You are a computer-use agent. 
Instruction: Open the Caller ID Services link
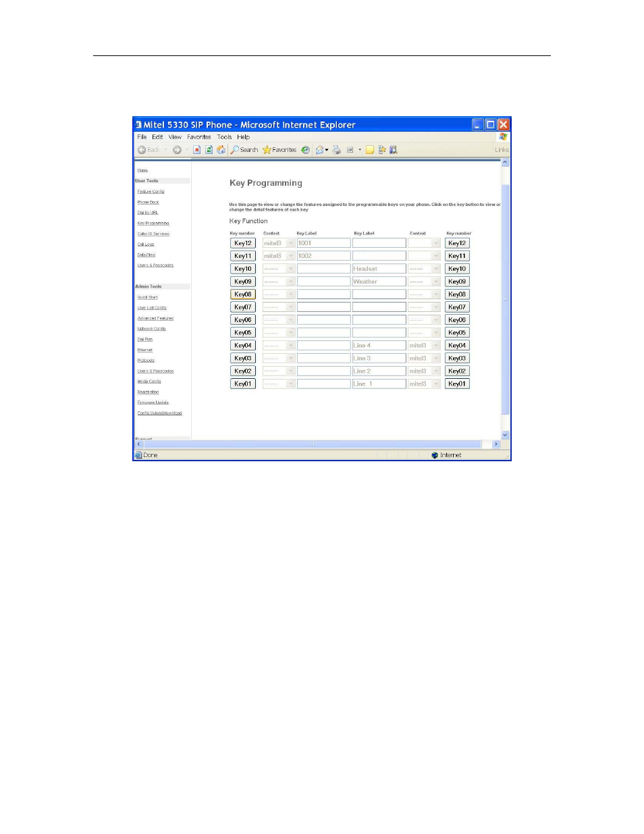click(x=153, y=234)
